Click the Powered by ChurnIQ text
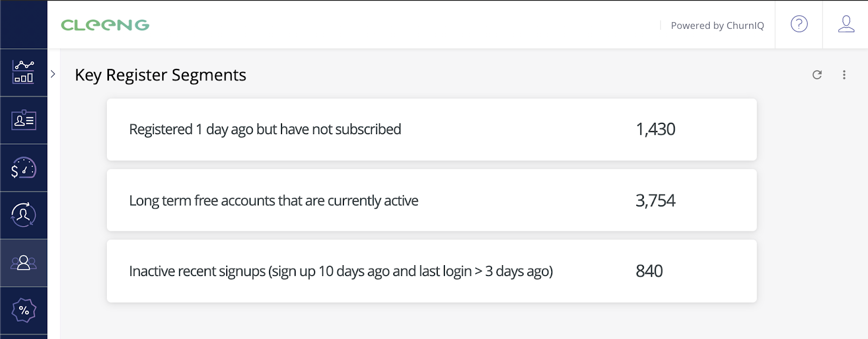 (717, 26)
